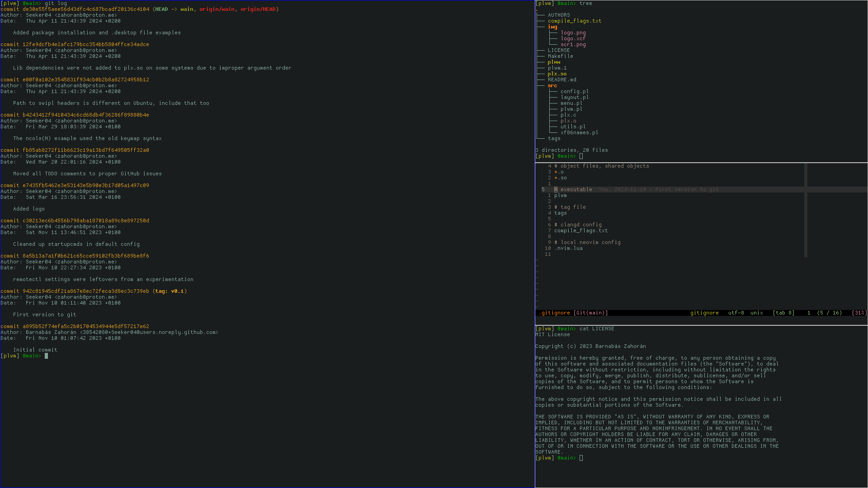Click plx.so in the tree listing
The image size is (868, 488).
tap(557, 74)
